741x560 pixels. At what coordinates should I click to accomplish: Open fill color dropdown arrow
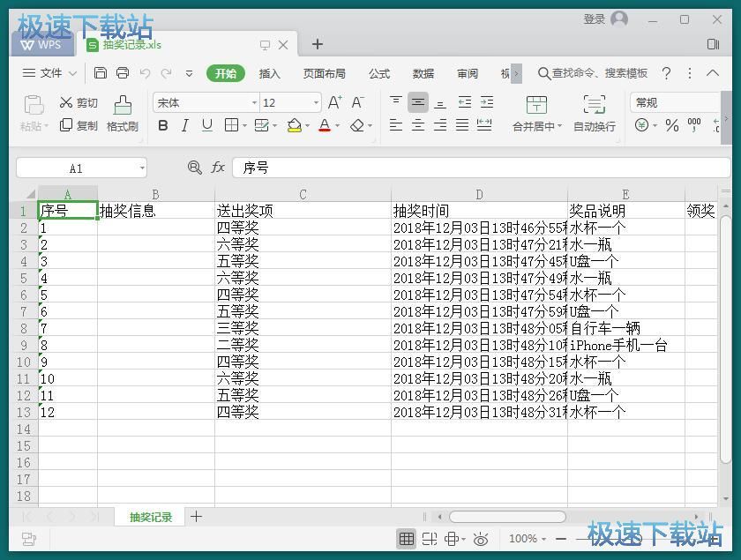click(307, 126)
